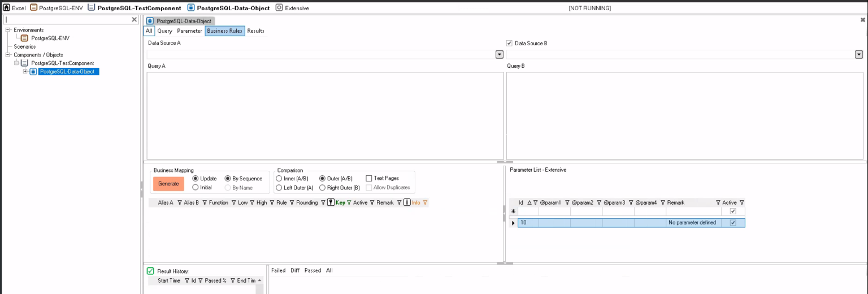Switch to the Query tab
Image resolution: width=868 pixels, height=294 pixels.
point(164,31)
